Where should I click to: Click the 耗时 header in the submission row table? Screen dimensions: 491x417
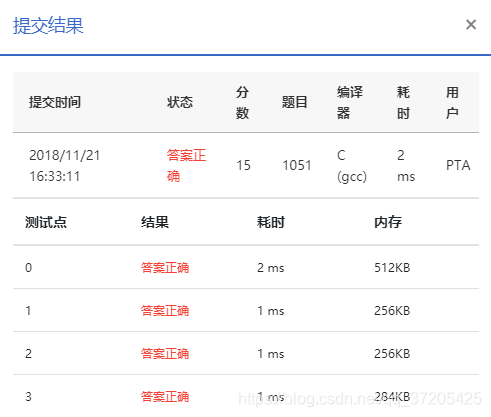point(403,102)
